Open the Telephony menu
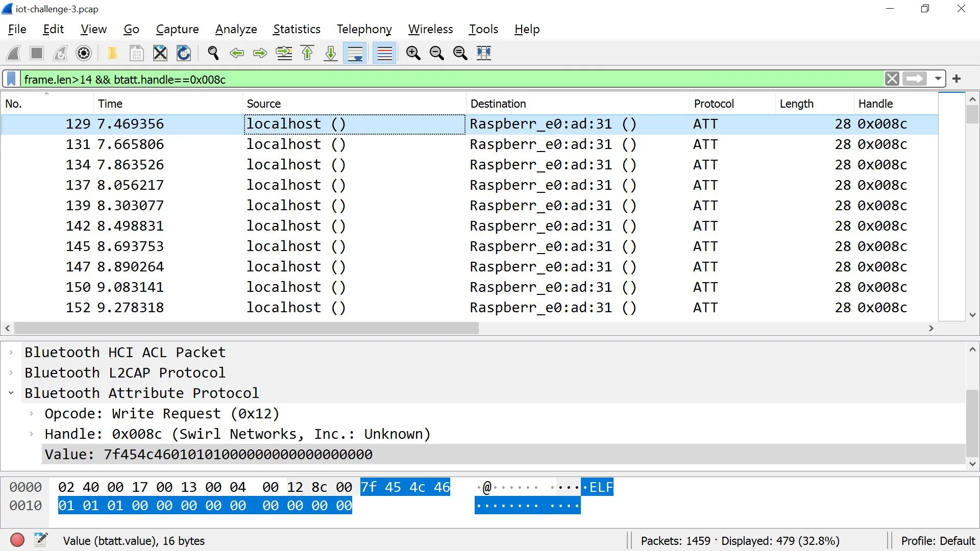The height and width of the screenshot is (551, 980). click(364, 29)
